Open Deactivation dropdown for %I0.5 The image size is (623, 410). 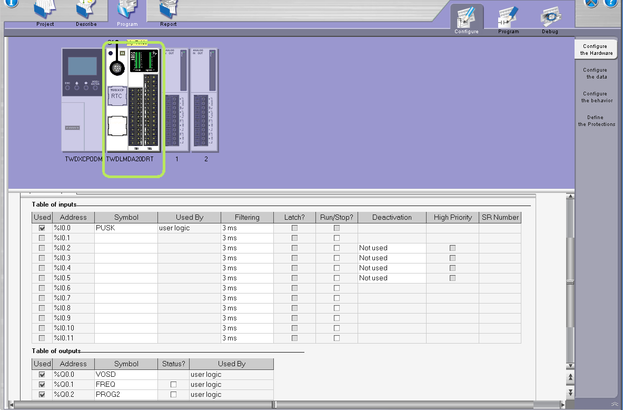point(392,278)
